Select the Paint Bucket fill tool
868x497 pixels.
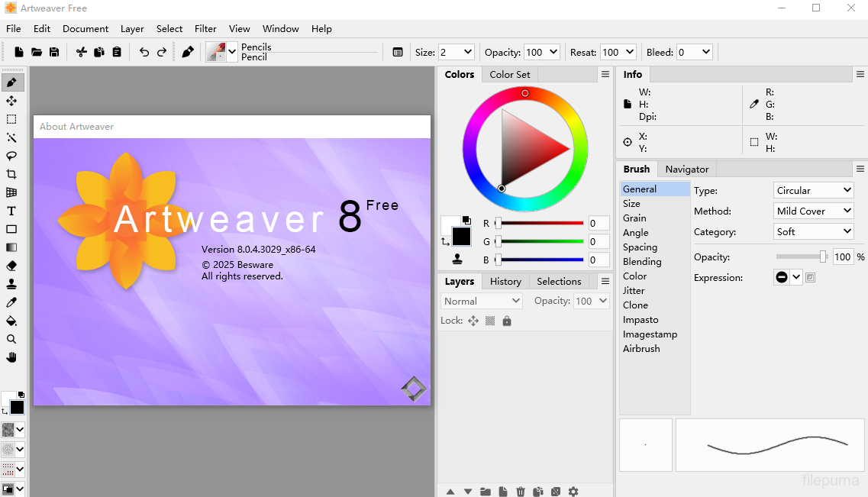[x=11, y=321]
